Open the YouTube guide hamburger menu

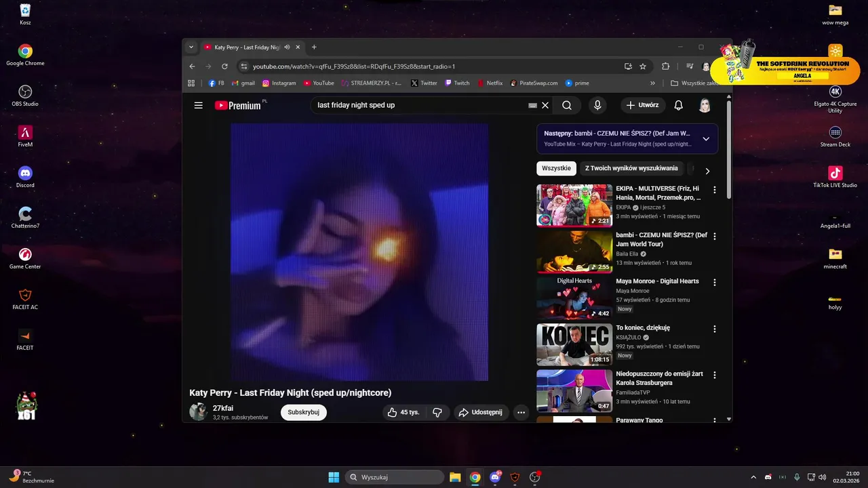click(198, 105)
